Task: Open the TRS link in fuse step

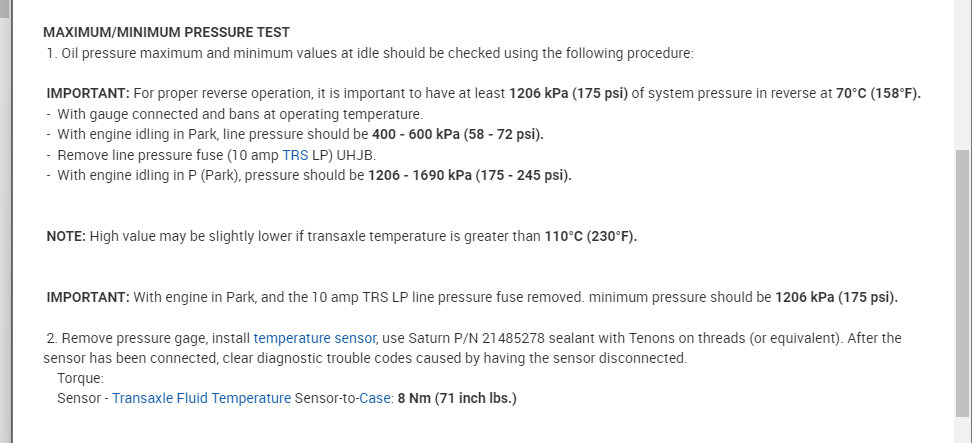Action: tap(295, 155)
